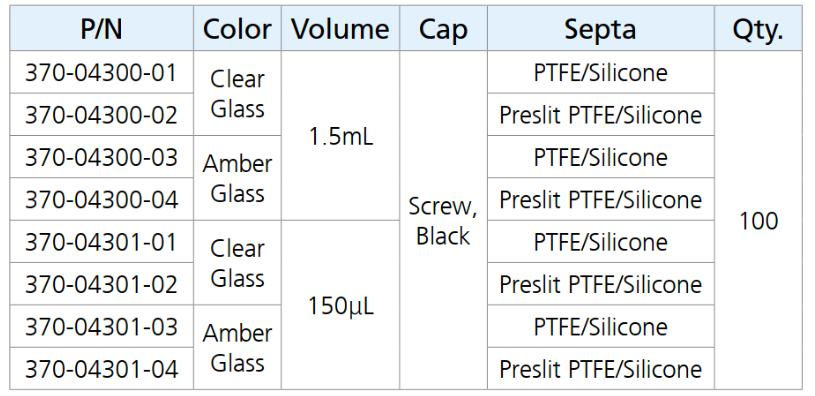
Task: Click the Septa column header
Action: (601, 29)
